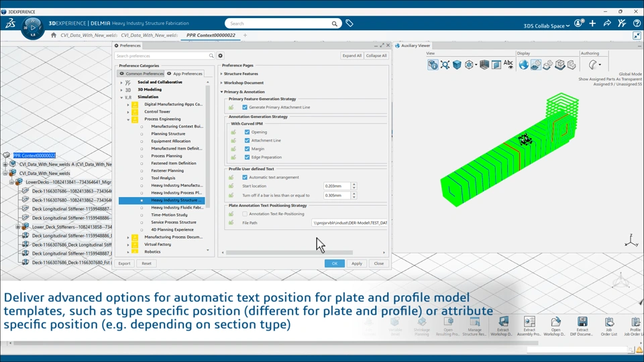Click the search icon in preferences field
The width and height of the screenshot is (644, 362).
click(x=211, y=56)
